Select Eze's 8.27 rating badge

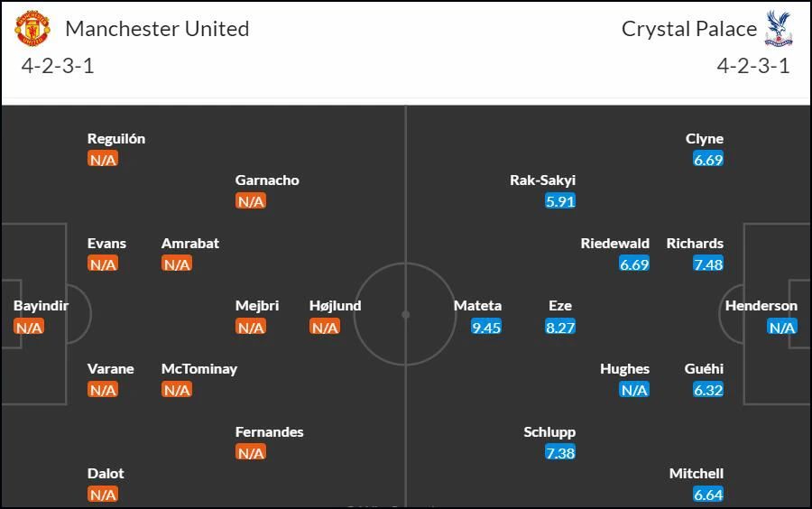560,328
